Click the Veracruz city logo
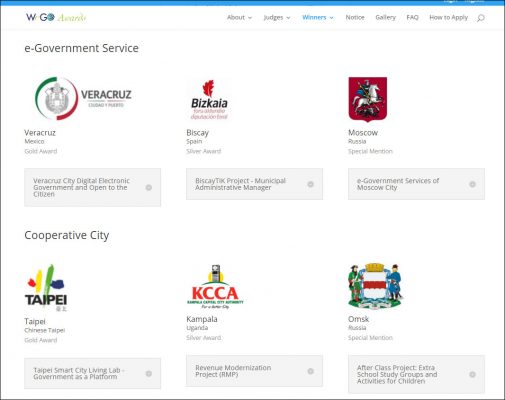 click(83, 98)
